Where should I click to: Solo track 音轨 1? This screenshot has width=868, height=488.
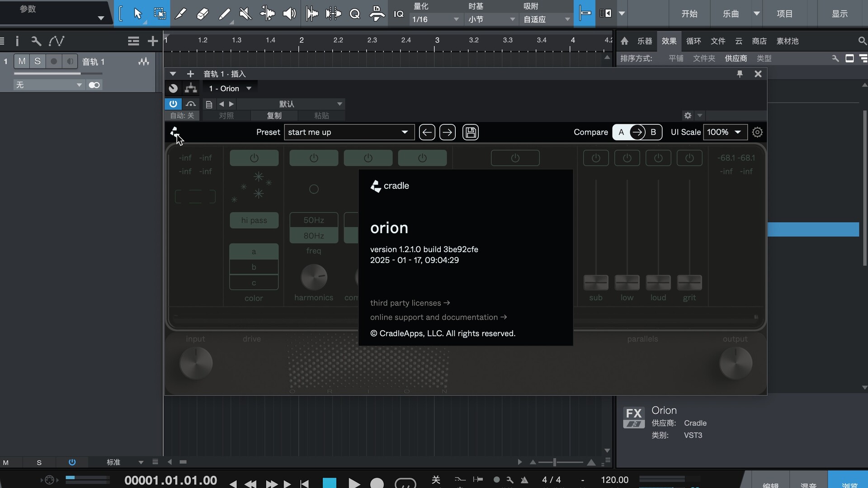click(38, 61)
